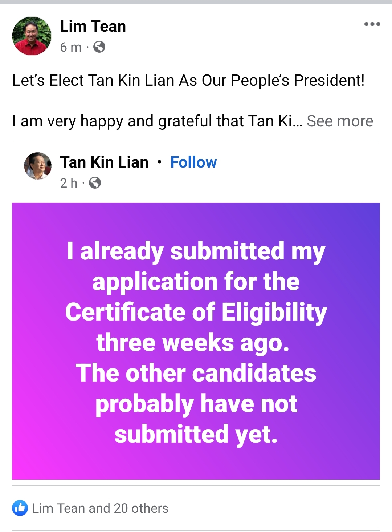
Task: Click the 'submitted yet.' closing line
Action: [196, 435]
